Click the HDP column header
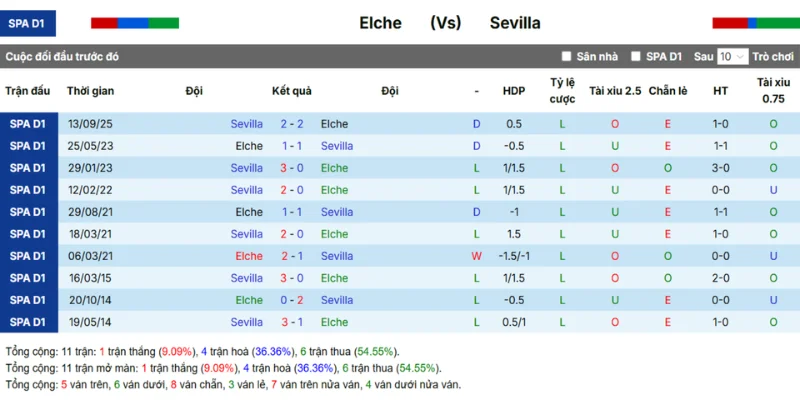The height and width of the screenshot is (400, 800). (514, 91)
